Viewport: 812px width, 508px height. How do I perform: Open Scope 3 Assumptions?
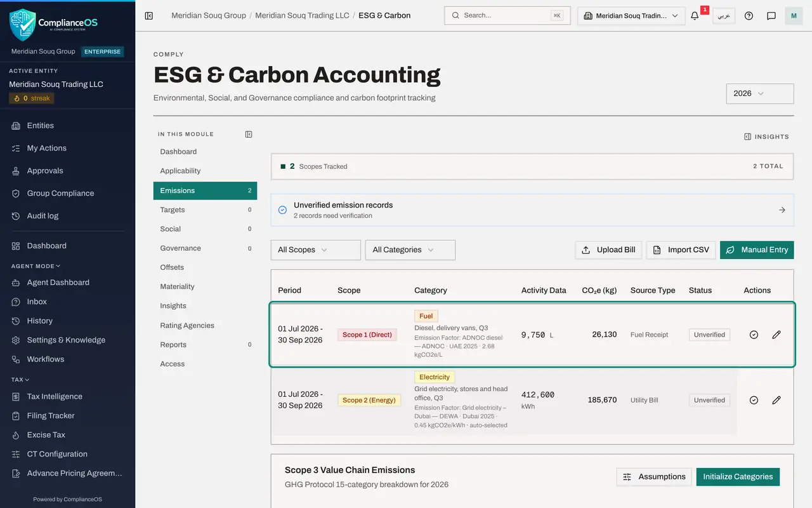[654, 477]
